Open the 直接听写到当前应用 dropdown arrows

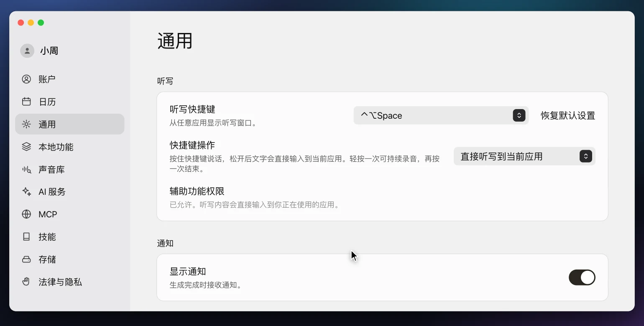pos(586,156)
